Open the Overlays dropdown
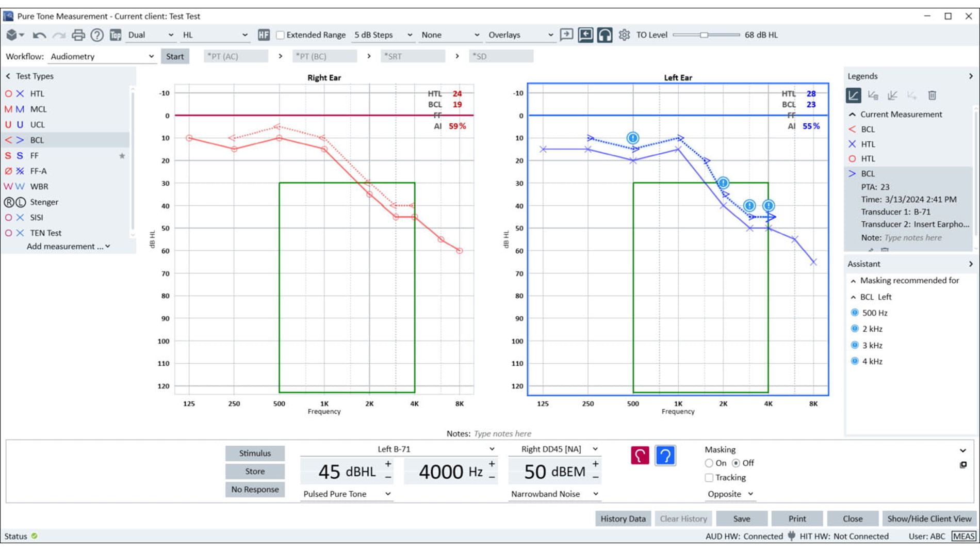This screenshot has width=980, height=551. point(520,35)
